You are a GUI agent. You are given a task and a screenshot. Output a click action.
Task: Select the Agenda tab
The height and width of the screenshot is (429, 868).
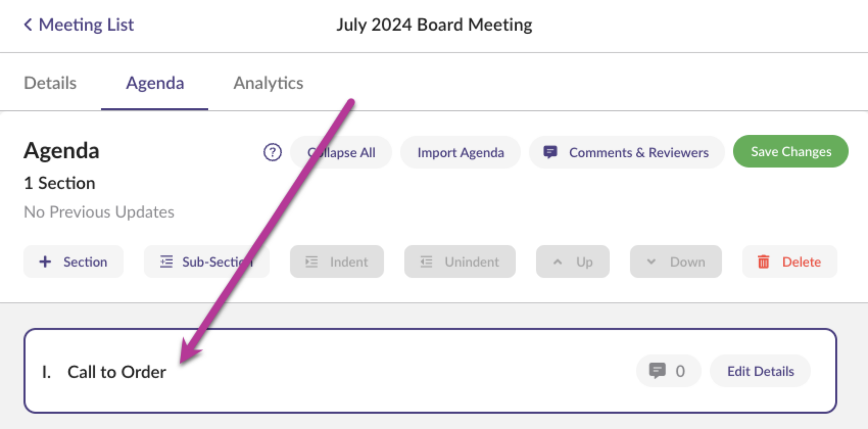coord(155,83)
